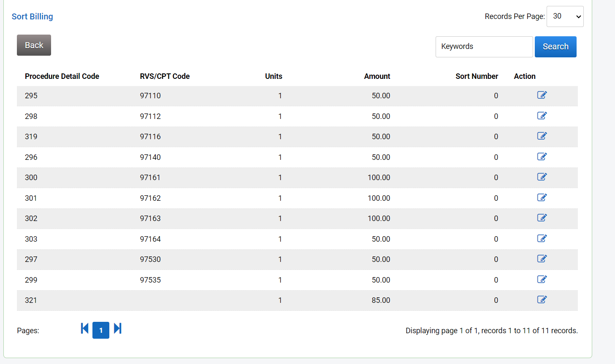The height and width of the screenshot is (364, 615).
Task: Focus the Keywords search field
Action: pyautogui.click(x=484, y=46)
